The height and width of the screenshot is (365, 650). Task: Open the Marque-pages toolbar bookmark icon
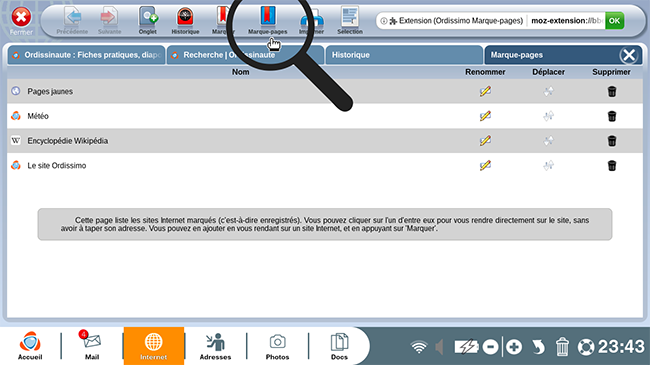tap(268, 20)
